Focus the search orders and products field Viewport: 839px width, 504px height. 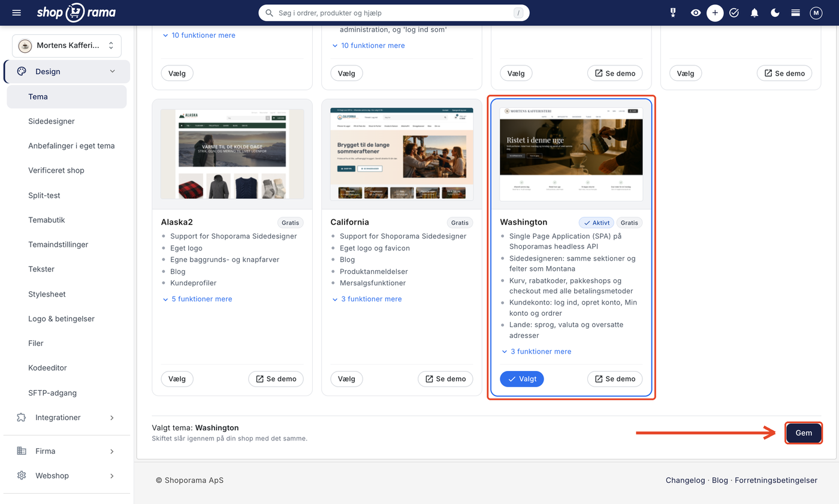394,13
